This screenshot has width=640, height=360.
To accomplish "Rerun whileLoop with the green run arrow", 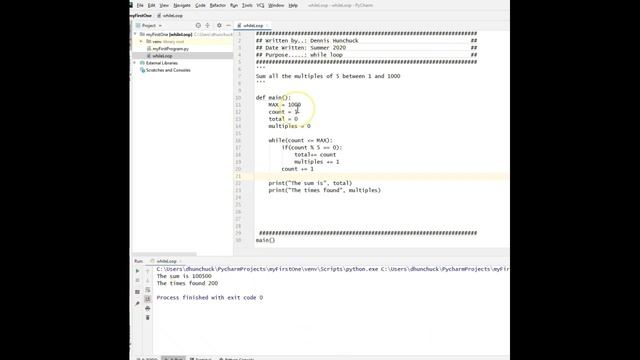I will point(138,271).
